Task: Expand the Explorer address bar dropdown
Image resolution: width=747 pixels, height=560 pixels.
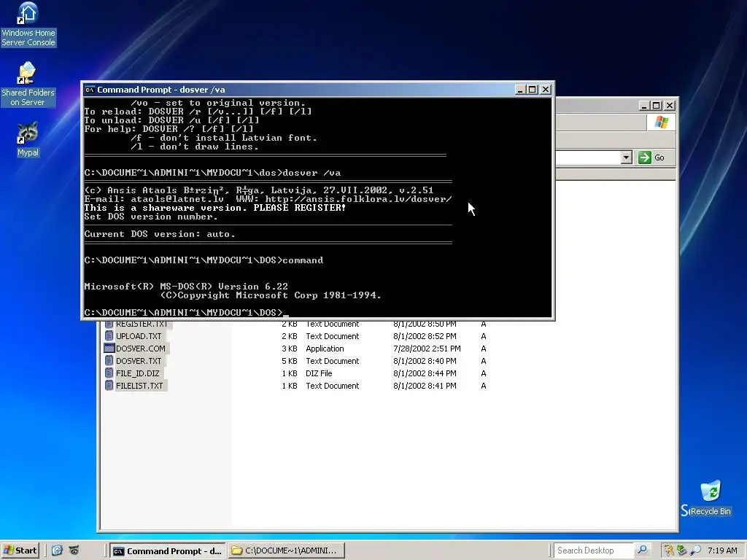Action: [x=626, y=157]
